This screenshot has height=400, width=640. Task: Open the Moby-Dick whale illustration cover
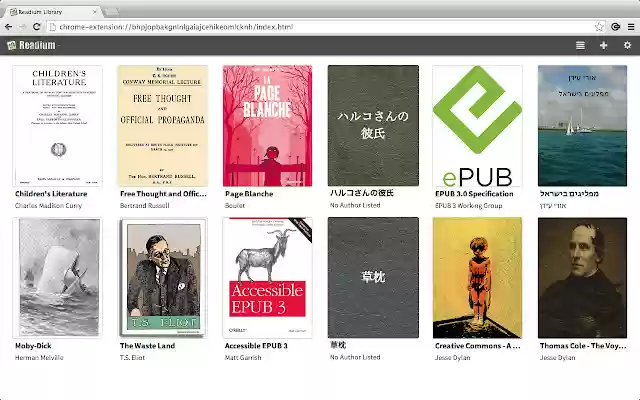pyautogui.click(x=58, y=278)
